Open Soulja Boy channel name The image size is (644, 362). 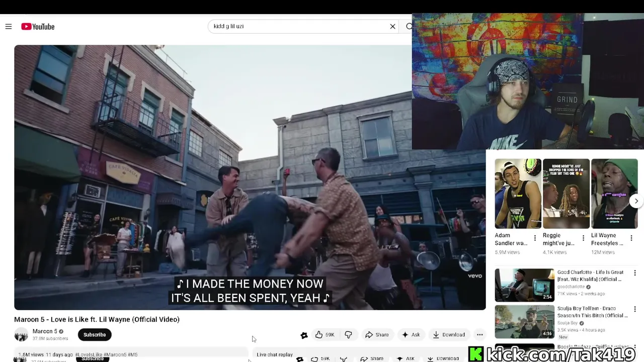[568, 323]
